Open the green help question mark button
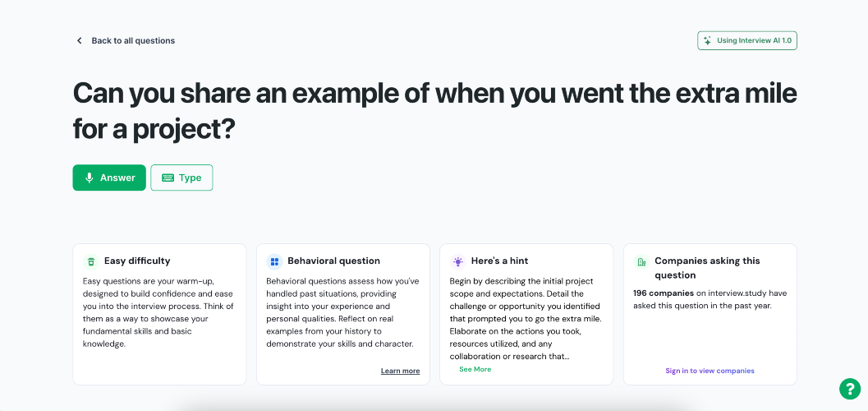Image resolution: width=868 pixels, height=411 pixels. point(850,388)
